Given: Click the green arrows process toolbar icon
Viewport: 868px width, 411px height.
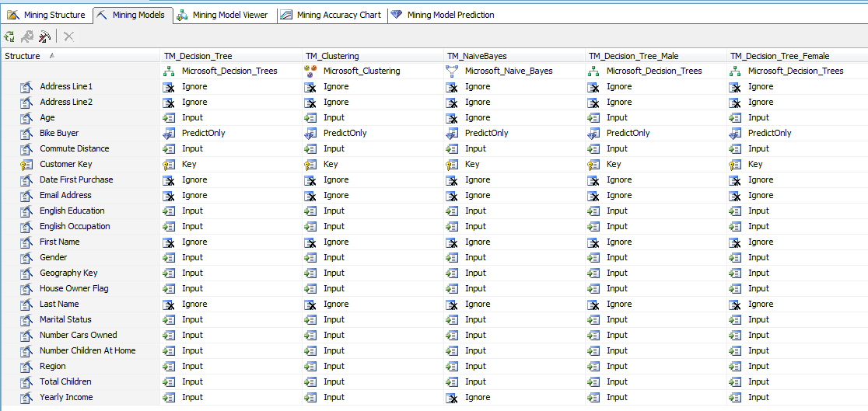Looking at the screenshot, I should [x=9, y=37].
